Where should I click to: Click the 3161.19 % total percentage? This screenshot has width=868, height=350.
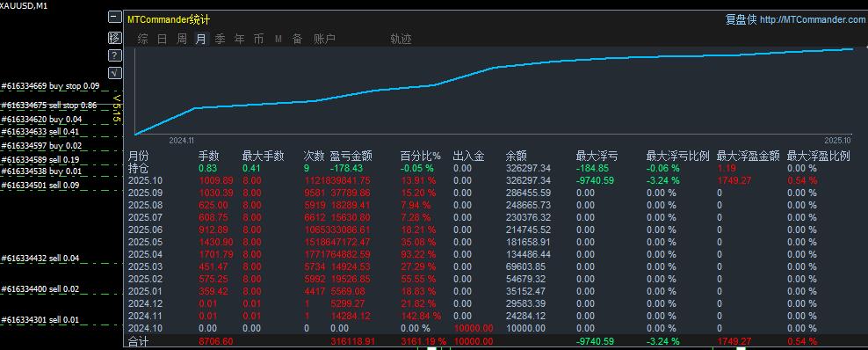click(423, 341)
